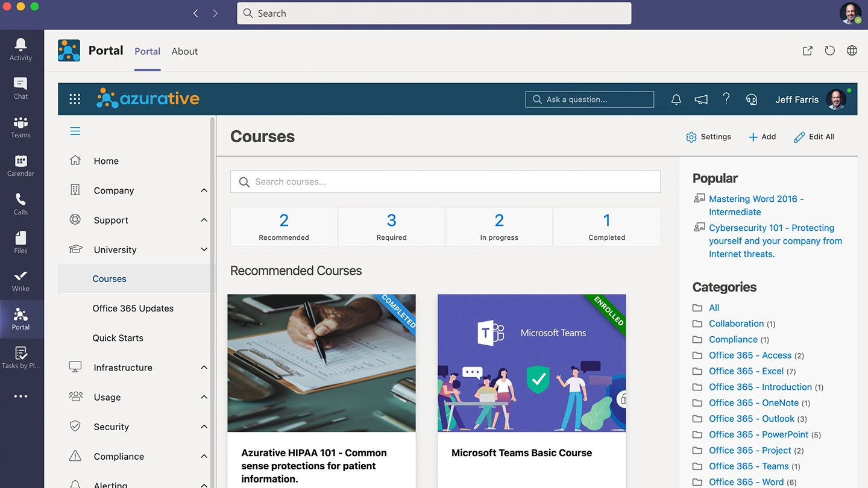The width and height of the screenshot is (868, 488).
Task: Expand the Infrastructure menu chevron
Action: [x=204, y=368]
